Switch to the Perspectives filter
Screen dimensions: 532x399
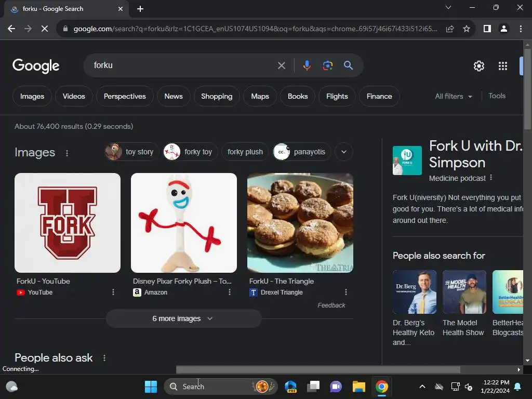125,96
